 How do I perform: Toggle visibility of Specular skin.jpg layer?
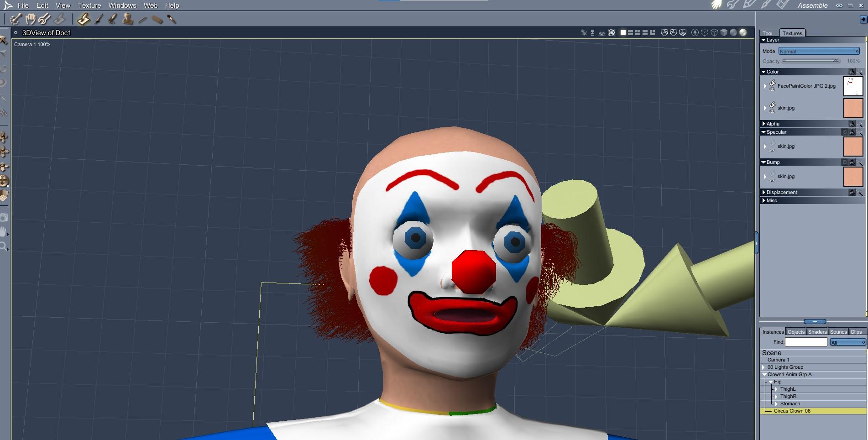pos(772,150)
